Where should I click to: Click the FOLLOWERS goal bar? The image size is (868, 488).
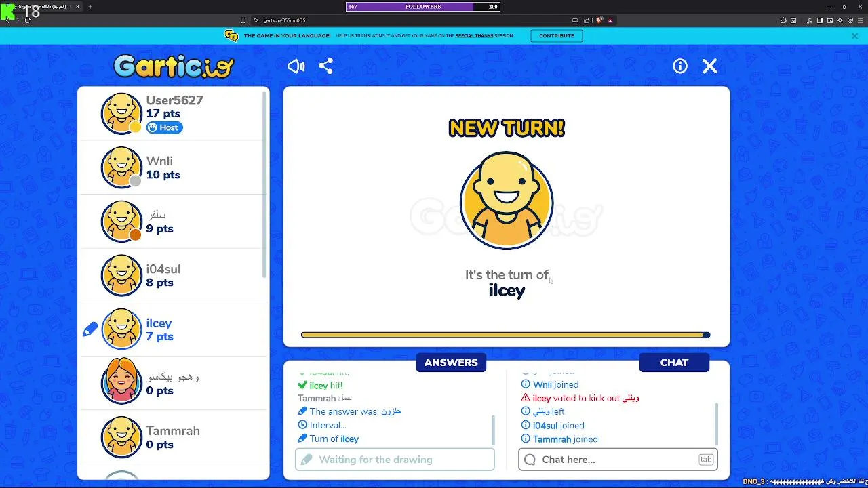[423, 7]
